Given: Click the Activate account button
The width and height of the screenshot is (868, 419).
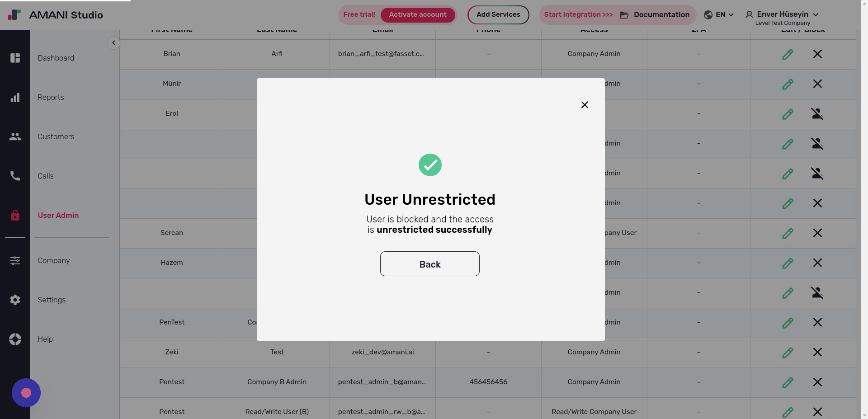Looking at the screenshot, I should [x=418, y=14].
